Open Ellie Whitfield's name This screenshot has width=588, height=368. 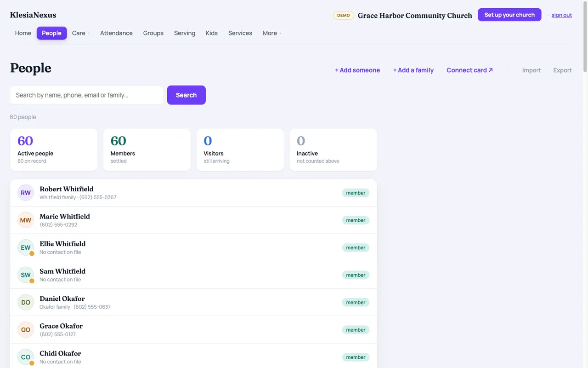62,244
